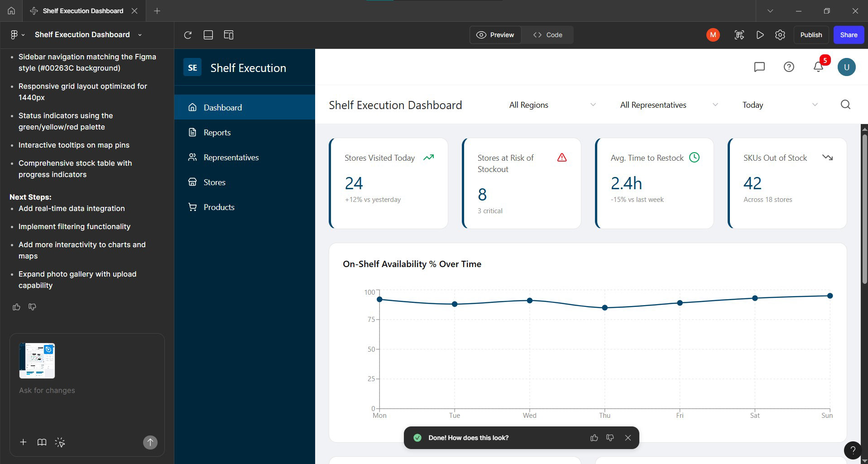Open the settings gear icon
The height and width of the screenshot is (464, 868).
[780, 35]
